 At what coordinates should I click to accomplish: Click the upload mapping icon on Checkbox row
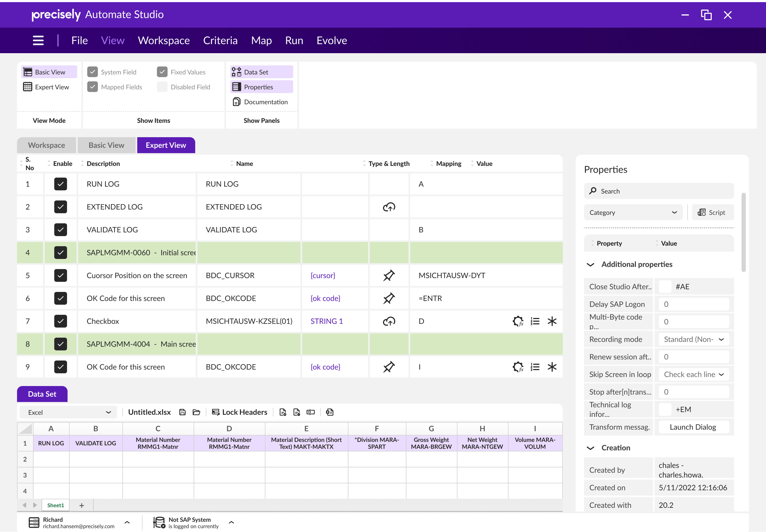[x=389, y=321]
